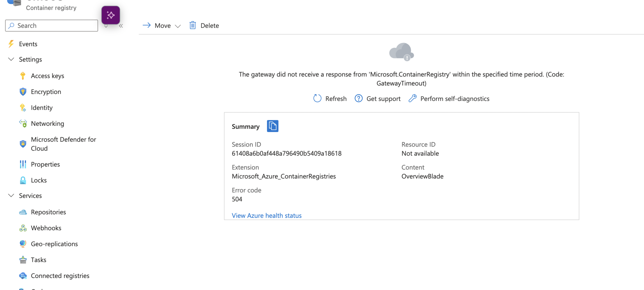644x290 pixels.
Task: Click the Move toolbar label
Action: coord(163,25)
